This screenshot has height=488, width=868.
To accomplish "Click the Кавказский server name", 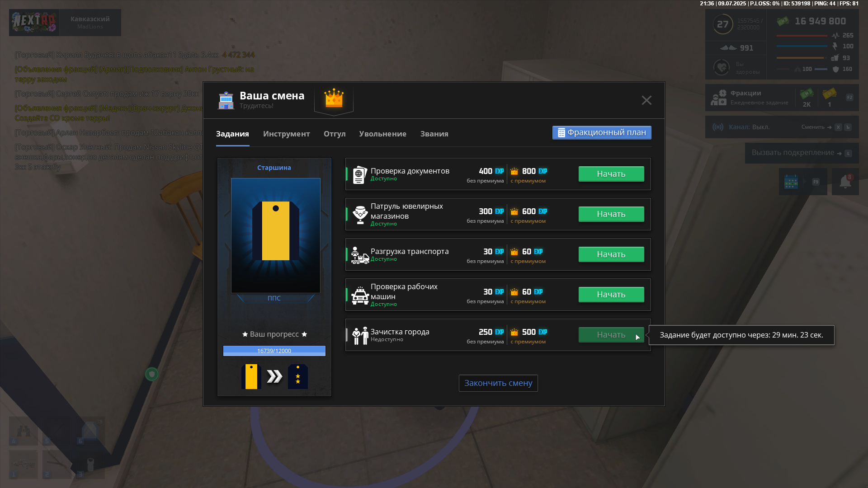I will click(90, 19).
